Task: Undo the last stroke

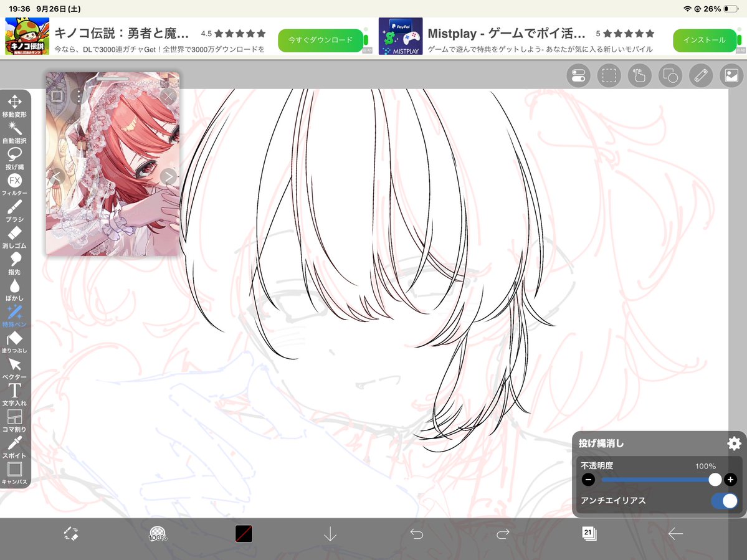Action: (x=417, y=534)
